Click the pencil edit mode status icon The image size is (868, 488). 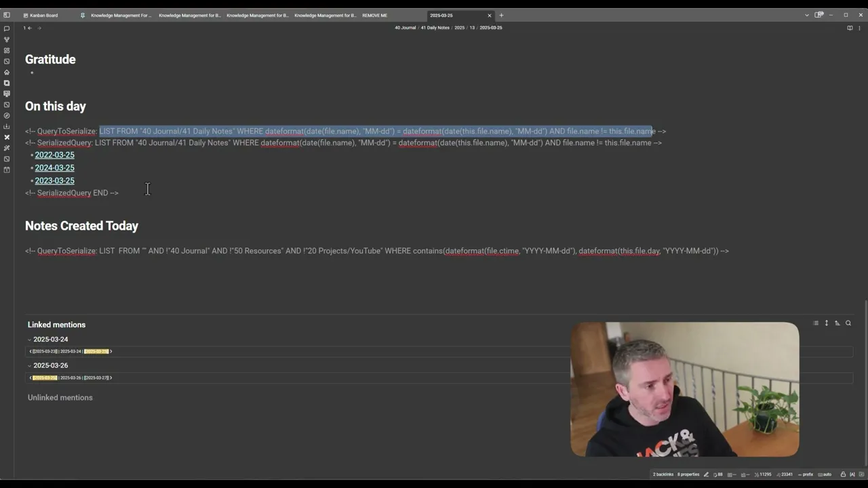(706, 474)
